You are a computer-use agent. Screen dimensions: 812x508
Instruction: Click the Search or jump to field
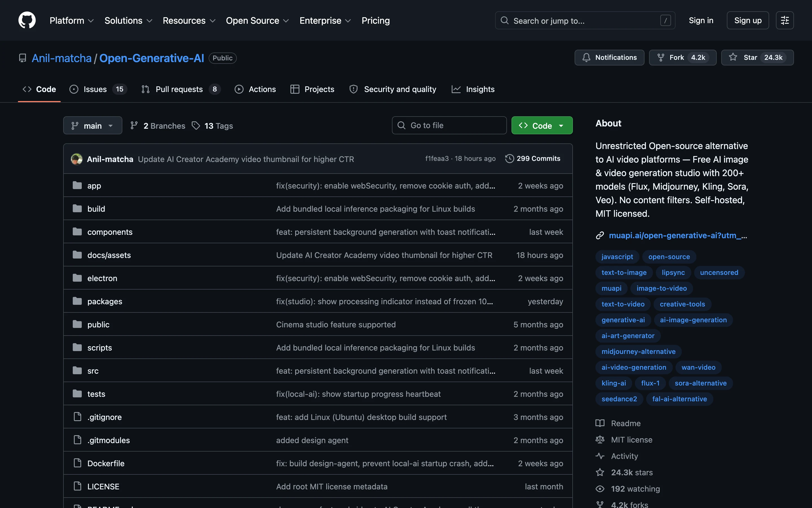[585, 21]
